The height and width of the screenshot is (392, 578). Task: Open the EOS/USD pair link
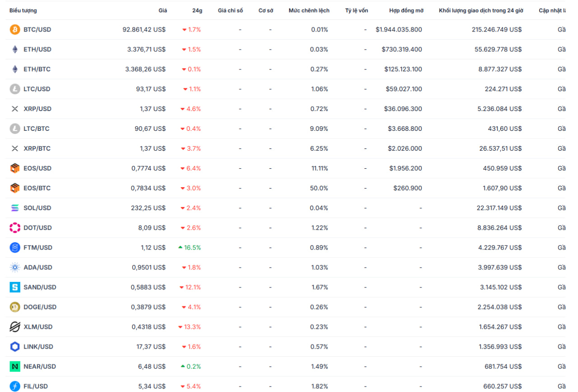point(37,168)
